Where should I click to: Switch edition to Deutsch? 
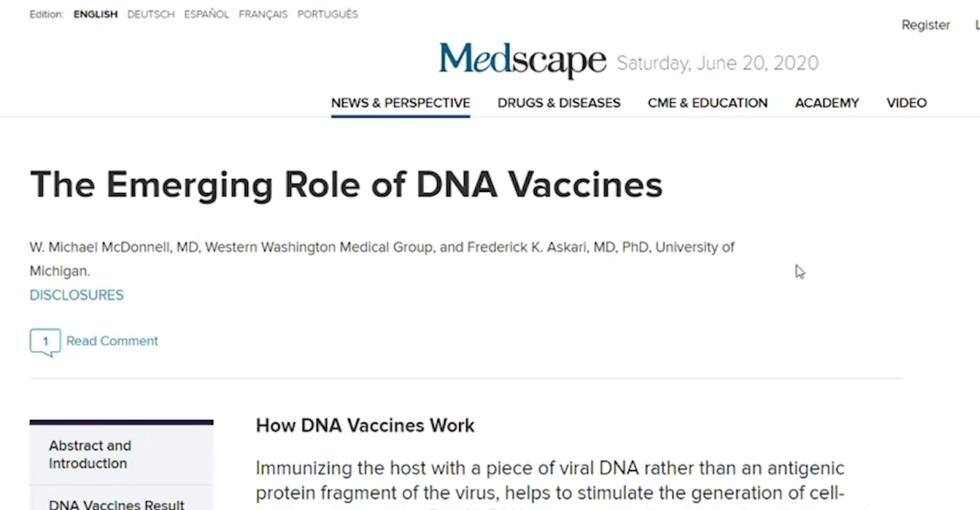click(151, 14)
